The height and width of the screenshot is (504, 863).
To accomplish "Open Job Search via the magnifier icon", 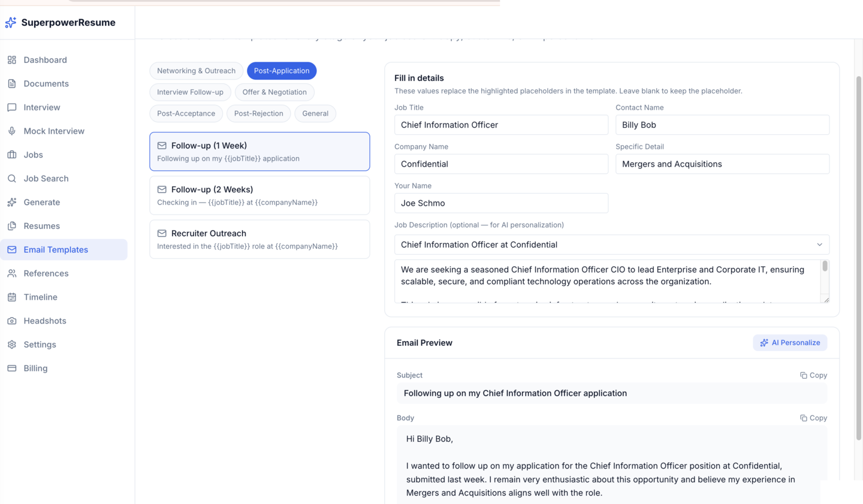I will tap(11, 178).
